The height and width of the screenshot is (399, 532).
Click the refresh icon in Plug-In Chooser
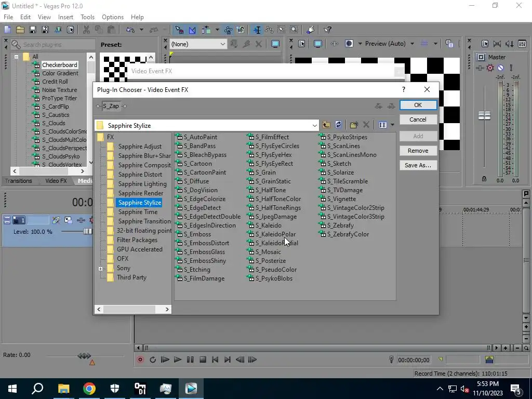338,125
